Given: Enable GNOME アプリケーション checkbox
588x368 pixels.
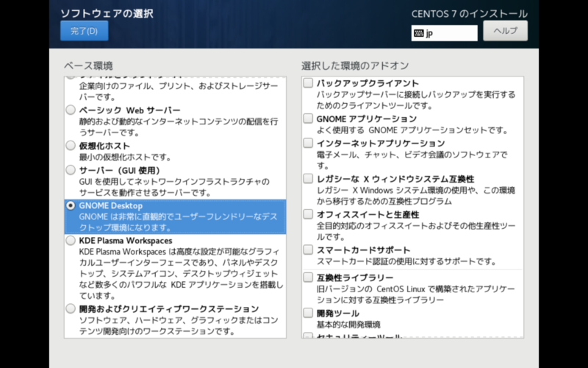Looking at the screenshot, I should tap(308, 118).
